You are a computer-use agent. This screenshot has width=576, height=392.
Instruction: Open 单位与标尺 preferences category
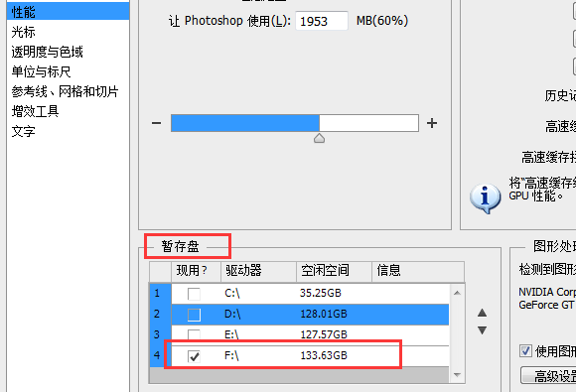[x=41, y=71]
